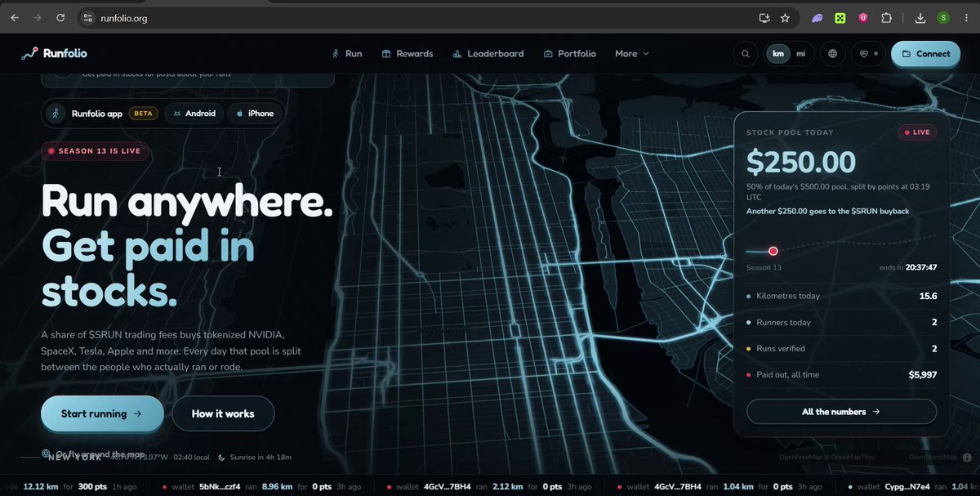Navigate to the Portfolio page
Viewport: 980px width, 496px height.
(x=569, y=54)
